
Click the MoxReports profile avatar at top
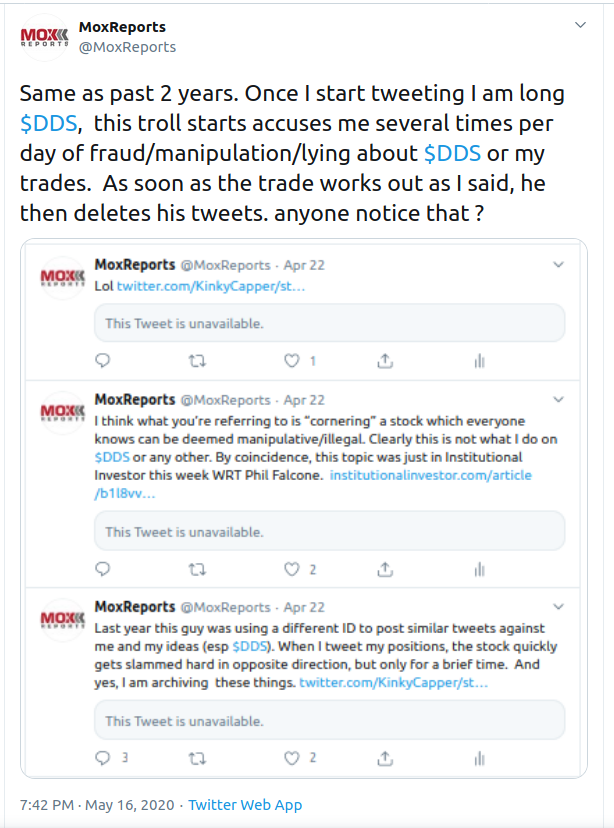[45, 37]
